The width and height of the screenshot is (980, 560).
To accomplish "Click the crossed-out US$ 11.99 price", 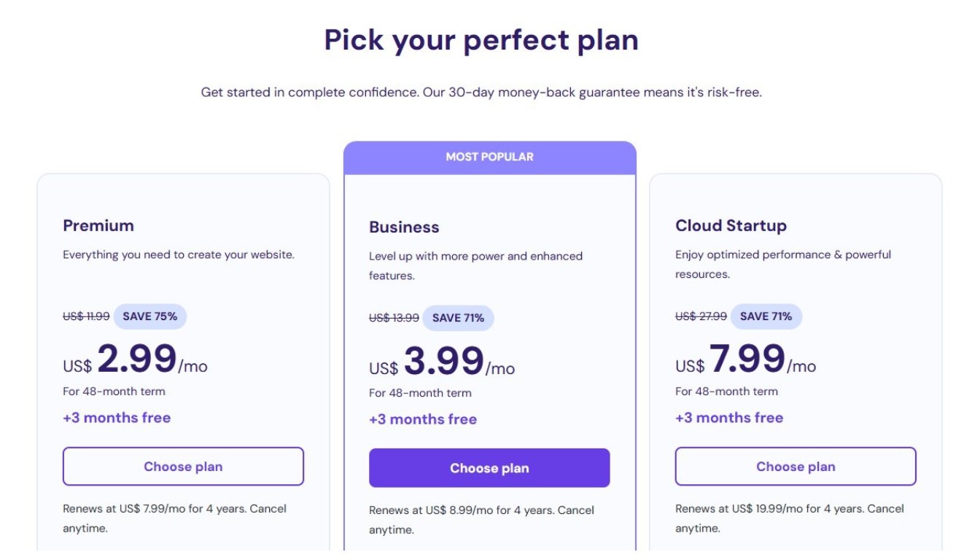I will click(86, 316).
